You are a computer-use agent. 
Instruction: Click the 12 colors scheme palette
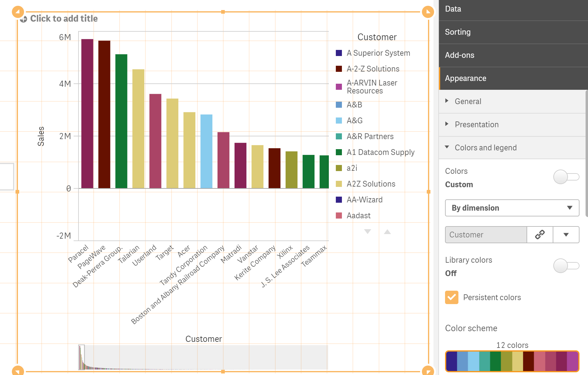coord(512,361)
